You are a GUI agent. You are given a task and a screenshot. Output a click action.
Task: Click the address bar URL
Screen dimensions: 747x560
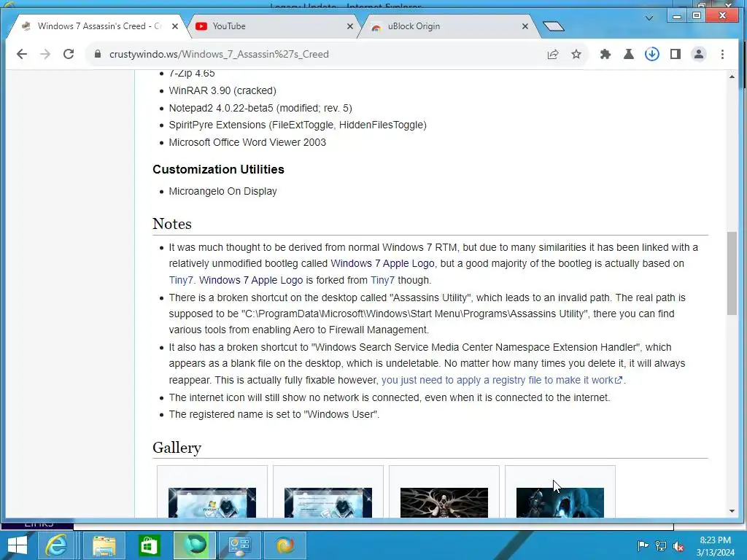pyautogui.click(x=219, y=54)
